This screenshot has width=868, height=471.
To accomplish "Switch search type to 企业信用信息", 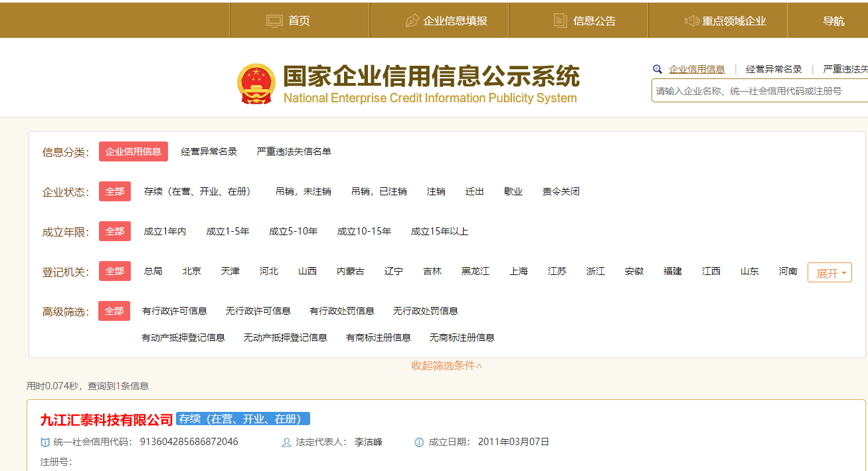I will pyautogui.click(x=697, y=69).
